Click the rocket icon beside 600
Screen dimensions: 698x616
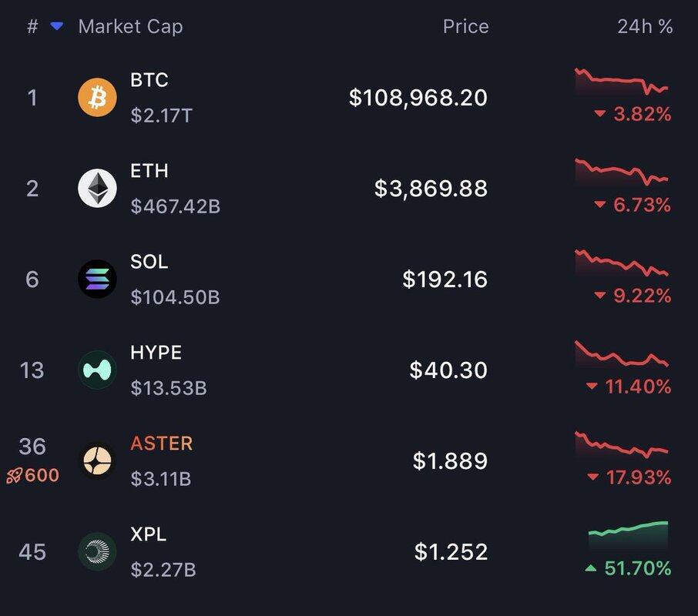click(x=14, y=475)
